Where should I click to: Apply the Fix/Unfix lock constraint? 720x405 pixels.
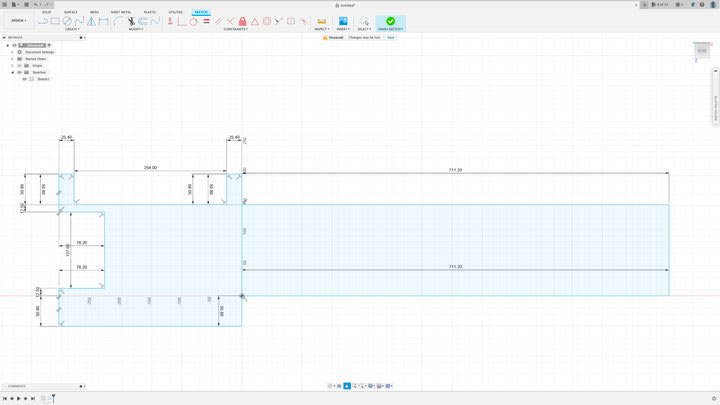(242, 21)
